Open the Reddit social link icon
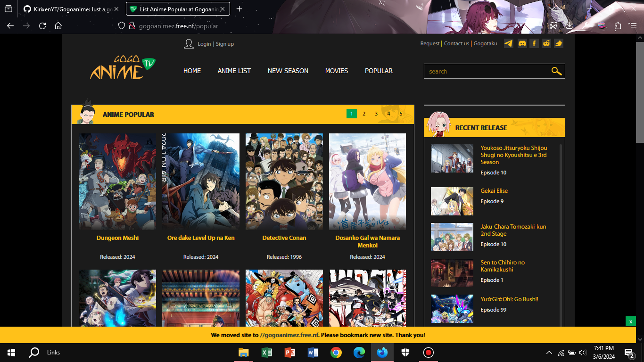Image resolution: width=644 pixels, height=362 pixels. pyautogui.click(x=546, y=43)
